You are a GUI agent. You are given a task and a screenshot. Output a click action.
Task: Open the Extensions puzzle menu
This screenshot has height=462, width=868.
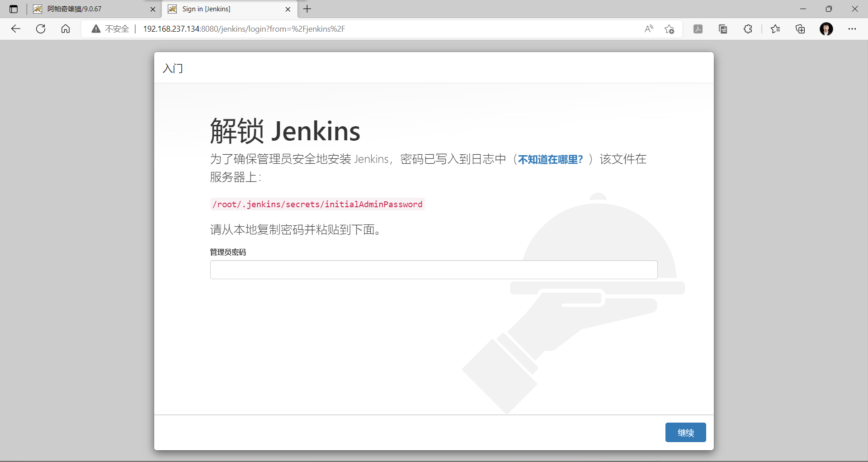point(748,29)
